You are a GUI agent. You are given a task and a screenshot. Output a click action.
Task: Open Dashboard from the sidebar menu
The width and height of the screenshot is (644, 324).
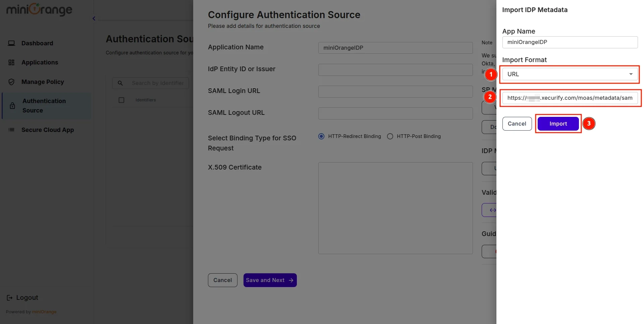click(37, 43)
